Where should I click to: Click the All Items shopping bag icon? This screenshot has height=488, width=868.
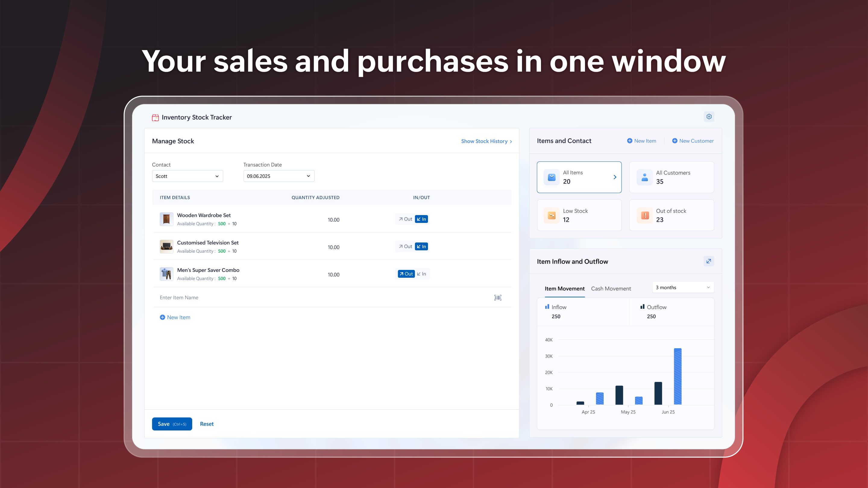point(552,177)
